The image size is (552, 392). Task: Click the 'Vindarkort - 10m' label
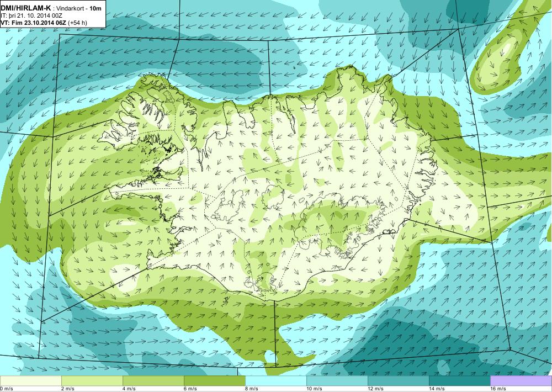tap(79, 8)
